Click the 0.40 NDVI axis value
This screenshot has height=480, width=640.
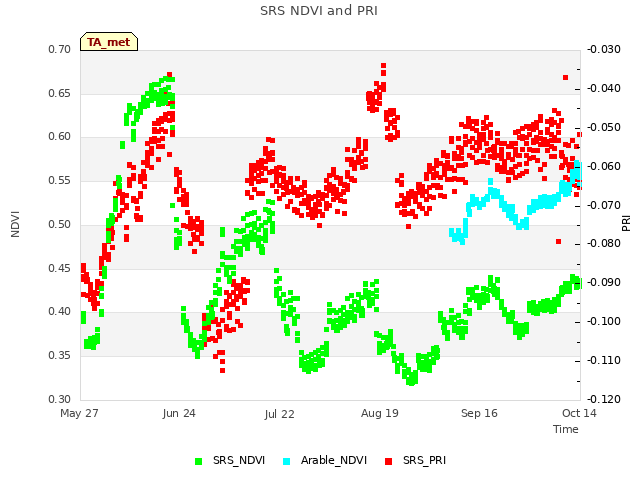(60, 312)
